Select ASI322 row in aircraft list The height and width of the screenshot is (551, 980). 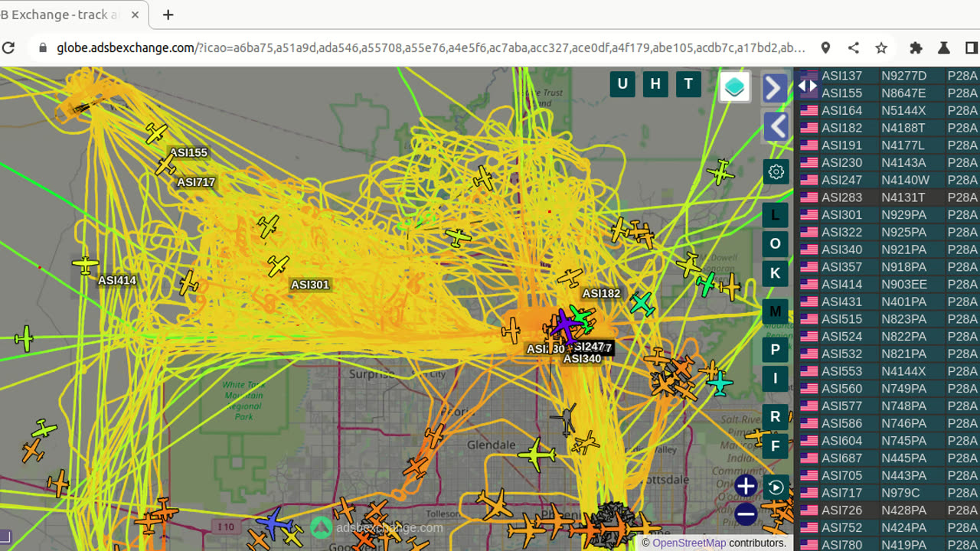(x=888, y=232)
